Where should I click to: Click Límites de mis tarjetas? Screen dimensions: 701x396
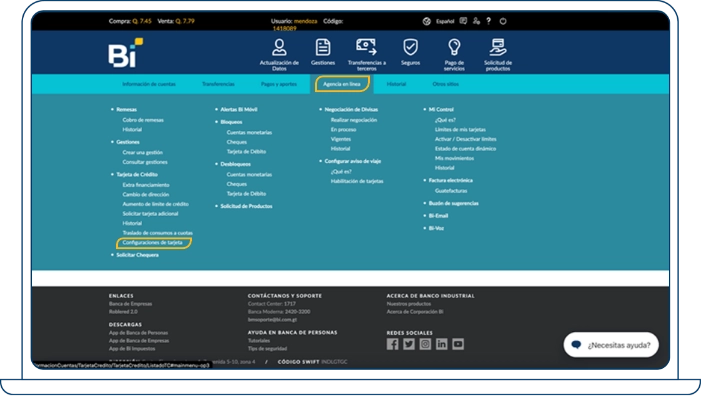pyautogui.click(x=460, y=130)
